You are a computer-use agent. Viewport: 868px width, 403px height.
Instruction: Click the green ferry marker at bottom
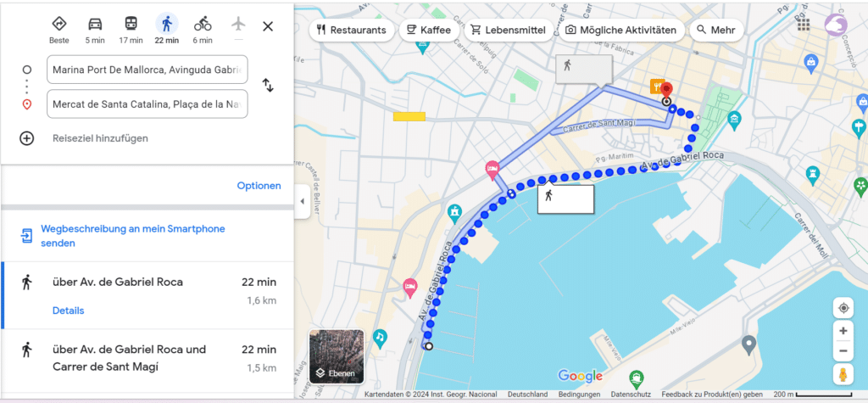[x=636, y=379]
